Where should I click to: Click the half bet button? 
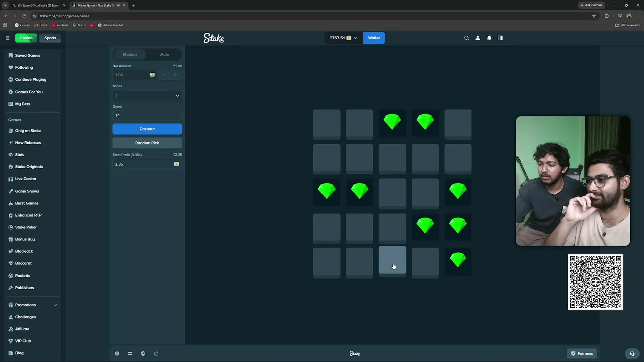[164, 75]
